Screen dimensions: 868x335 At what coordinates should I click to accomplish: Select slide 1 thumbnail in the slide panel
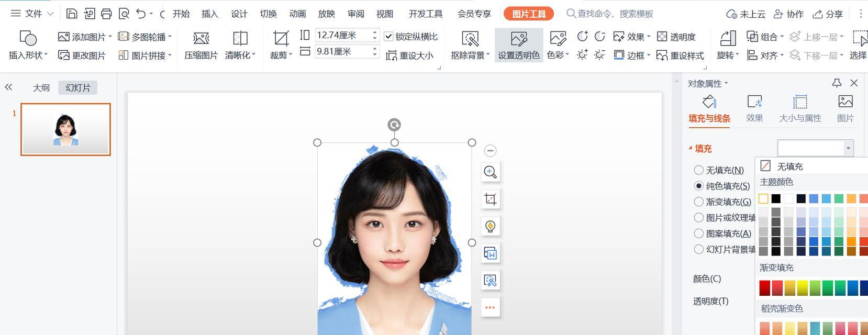(66, 129)
